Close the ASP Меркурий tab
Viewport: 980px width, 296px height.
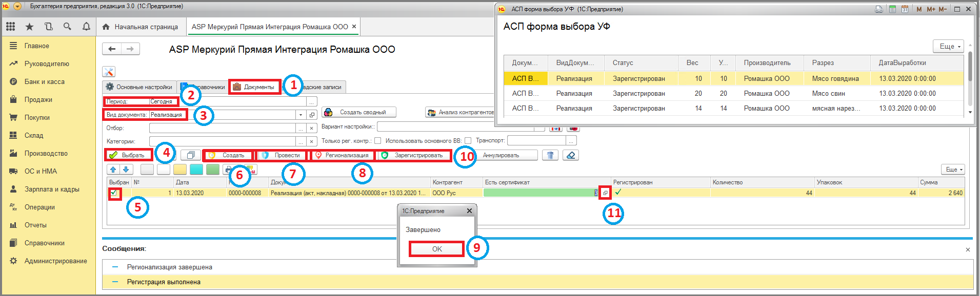click(354, 27)
